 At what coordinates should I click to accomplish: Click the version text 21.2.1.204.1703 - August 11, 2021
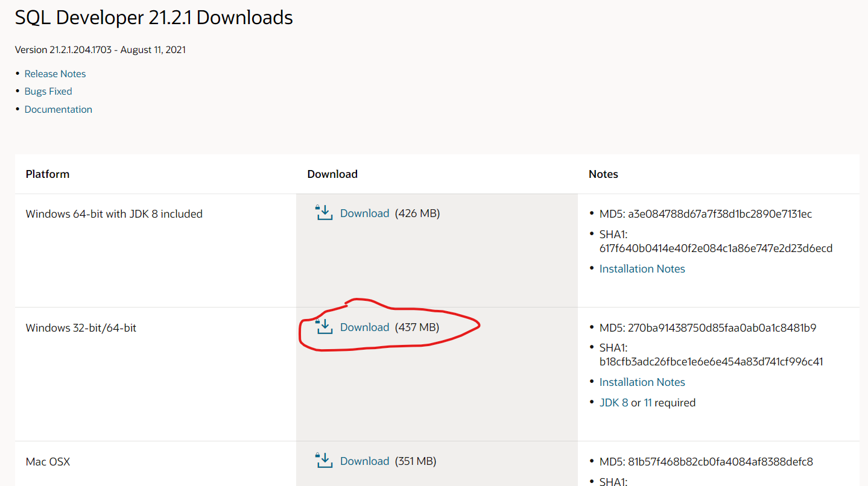[100, 49]
